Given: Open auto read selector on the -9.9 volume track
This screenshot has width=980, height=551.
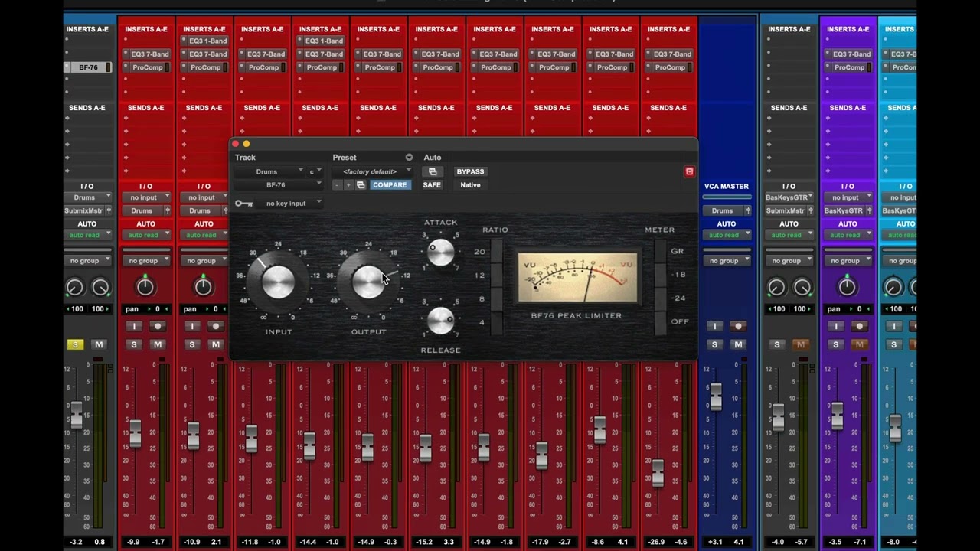Looking at the screenshot, I should pyautogui.click(x=145, y=235).
